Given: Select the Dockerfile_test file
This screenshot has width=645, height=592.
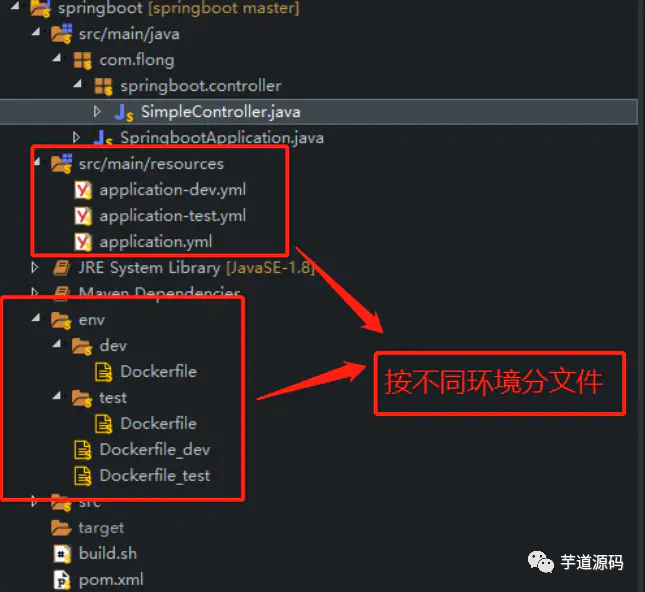Looking at the screenshot, I should [x=155, y=476].
